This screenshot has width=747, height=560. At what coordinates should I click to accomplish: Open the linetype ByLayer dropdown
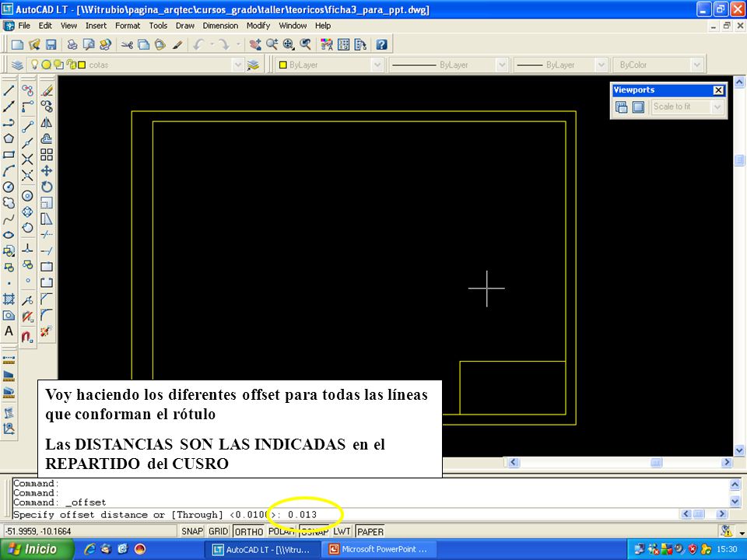click(x=502, y=65)
